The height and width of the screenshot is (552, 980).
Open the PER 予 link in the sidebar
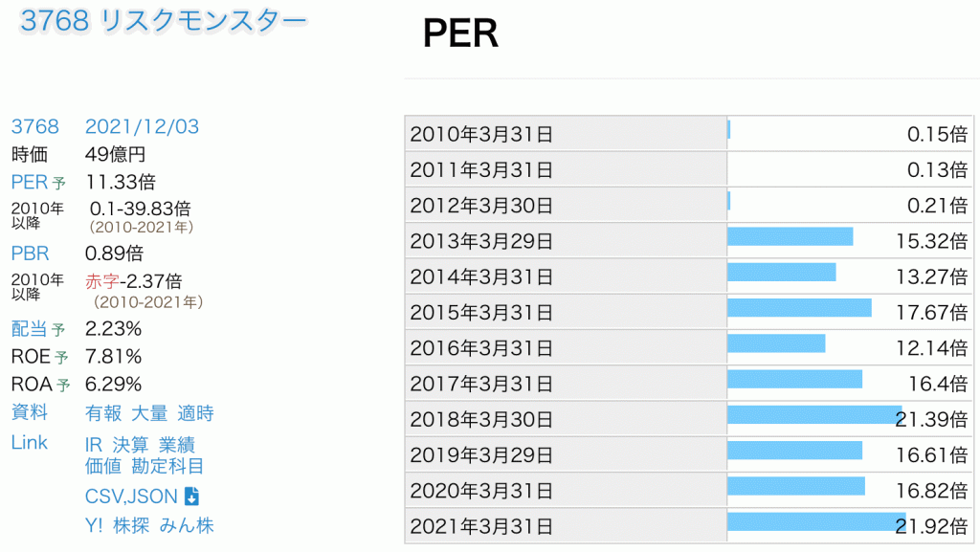click(x=38, y=182)
